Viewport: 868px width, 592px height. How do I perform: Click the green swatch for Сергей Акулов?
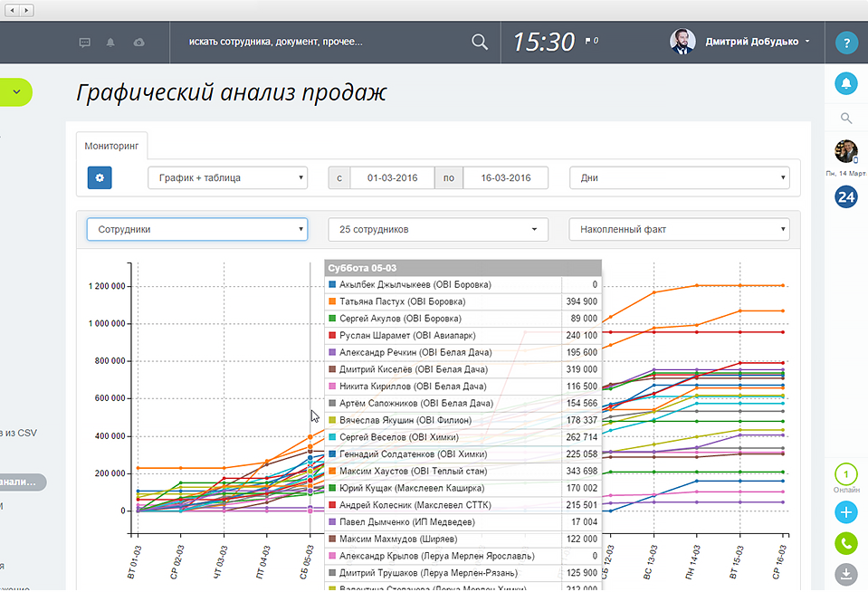pos(332,319)
